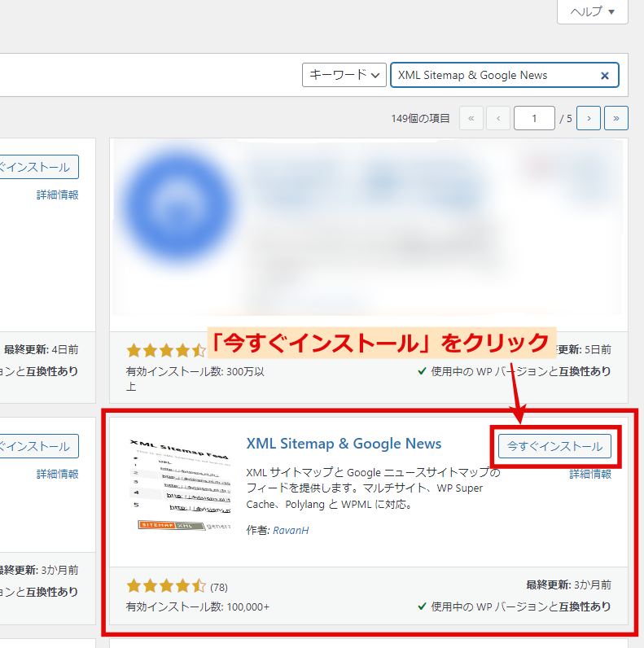Open the キーワード search type dropdown
The height and width of the screenshot is (648, 644).
344,75
